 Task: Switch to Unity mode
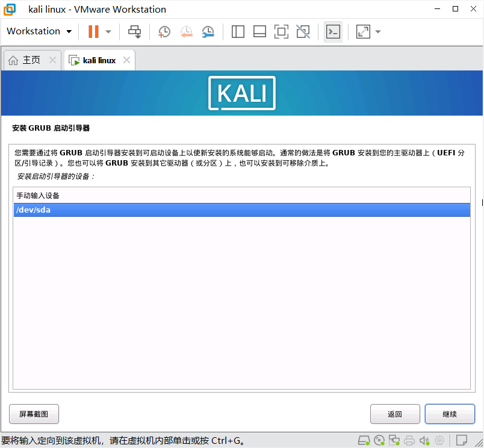[x=303, y=31]
